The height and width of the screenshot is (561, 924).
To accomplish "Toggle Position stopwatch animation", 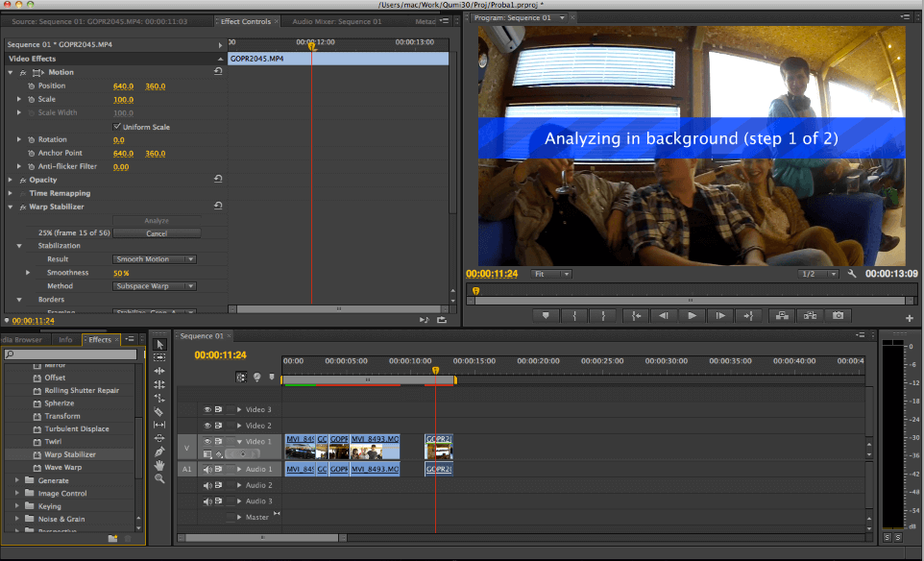I will 32,86.
